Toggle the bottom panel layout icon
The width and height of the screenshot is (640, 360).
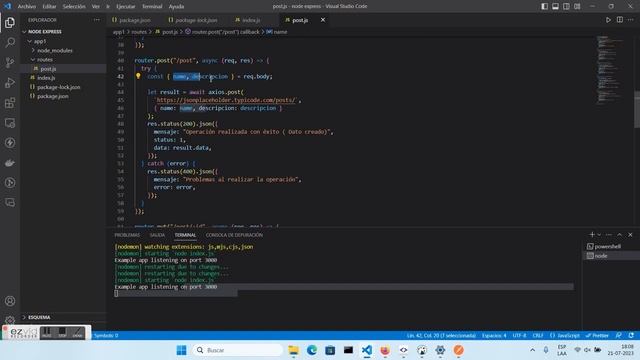(556, 6)
